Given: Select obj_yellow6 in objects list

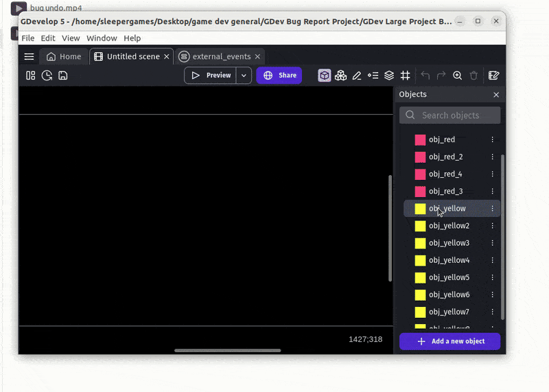Looking at the screenshot, I should coord(452,295).
